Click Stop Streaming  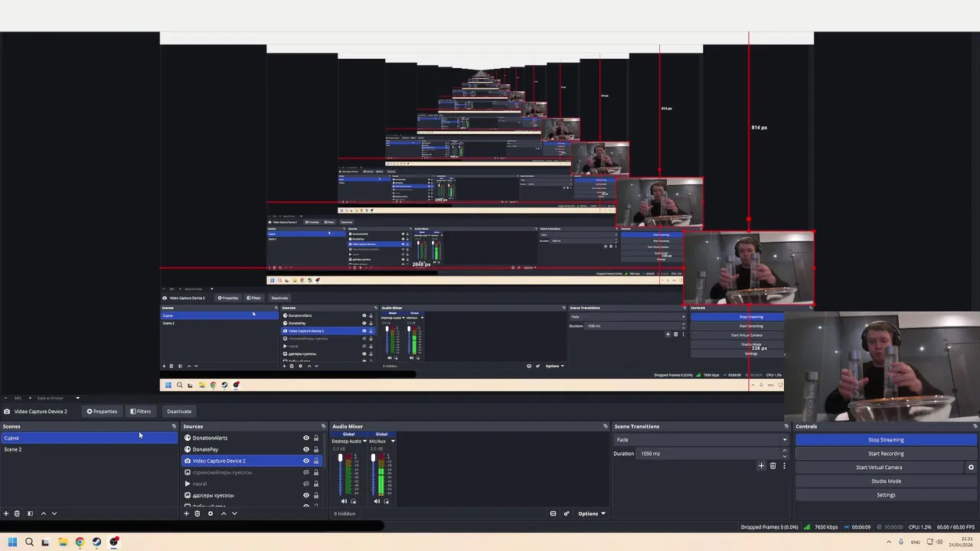click(886, 440)
